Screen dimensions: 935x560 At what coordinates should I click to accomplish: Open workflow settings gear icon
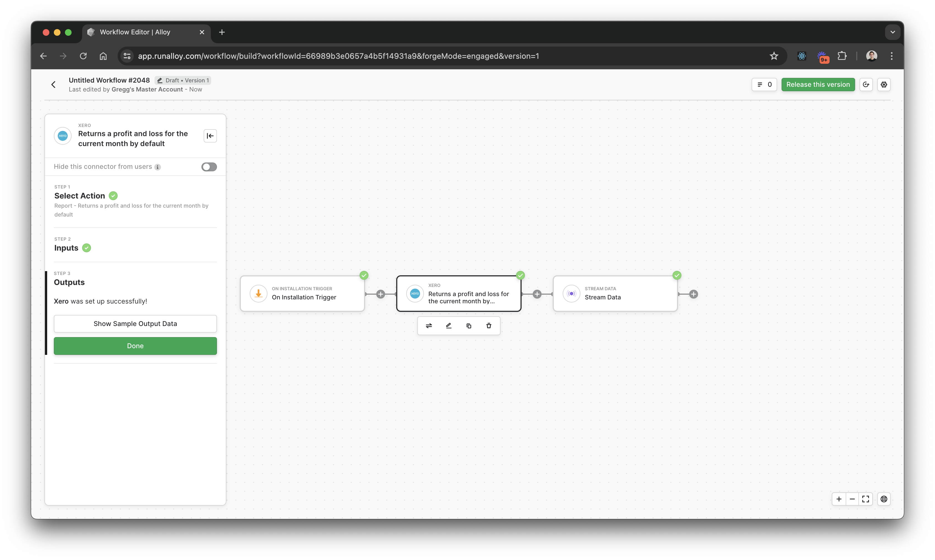pyautogui.click(x=884, y=85)
